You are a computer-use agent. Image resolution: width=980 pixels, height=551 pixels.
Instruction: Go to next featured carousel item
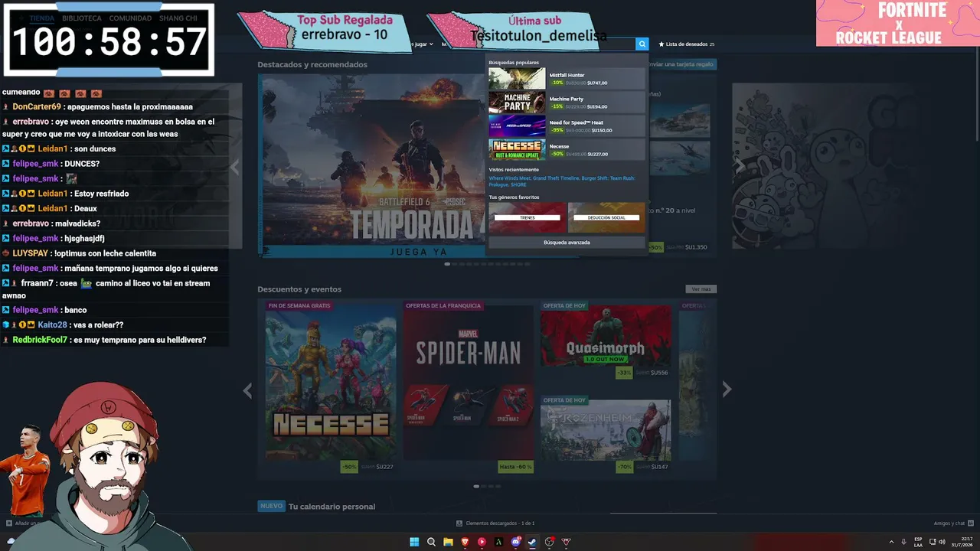(740, 165)
